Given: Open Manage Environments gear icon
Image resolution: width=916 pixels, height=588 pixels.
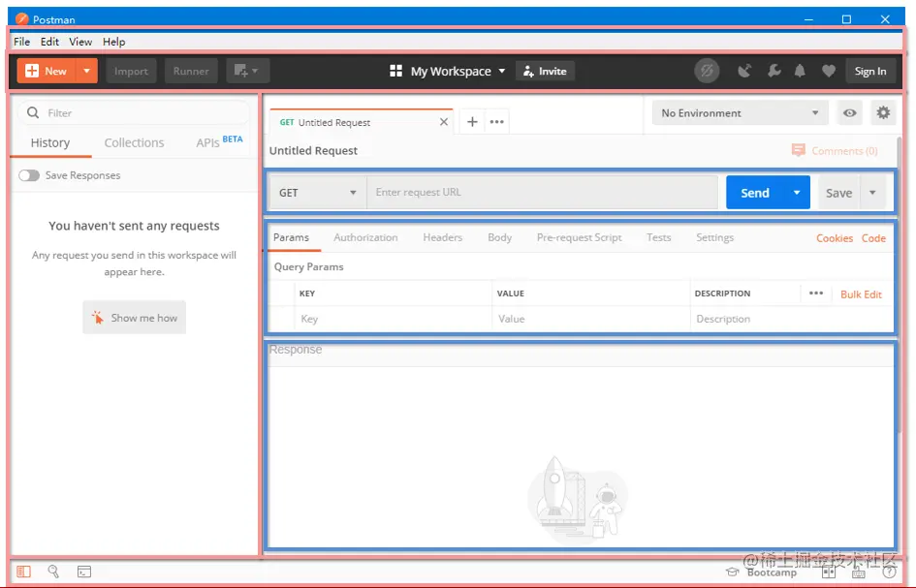Looking at the screenshot, I should point(883,112).
